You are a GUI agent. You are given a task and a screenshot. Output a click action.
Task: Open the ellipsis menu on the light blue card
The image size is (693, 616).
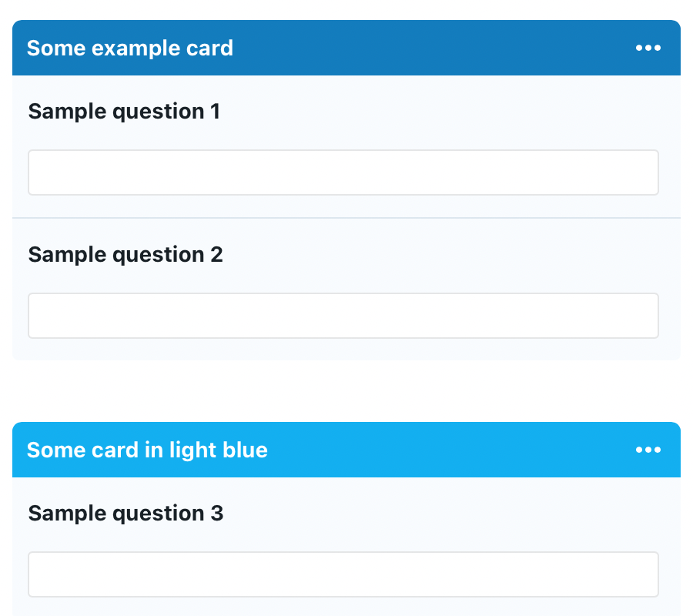(648, 450)
